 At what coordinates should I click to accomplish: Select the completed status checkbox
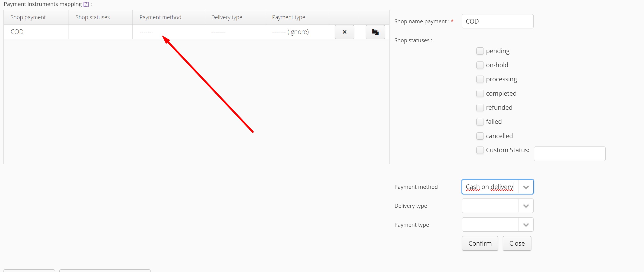480,94
